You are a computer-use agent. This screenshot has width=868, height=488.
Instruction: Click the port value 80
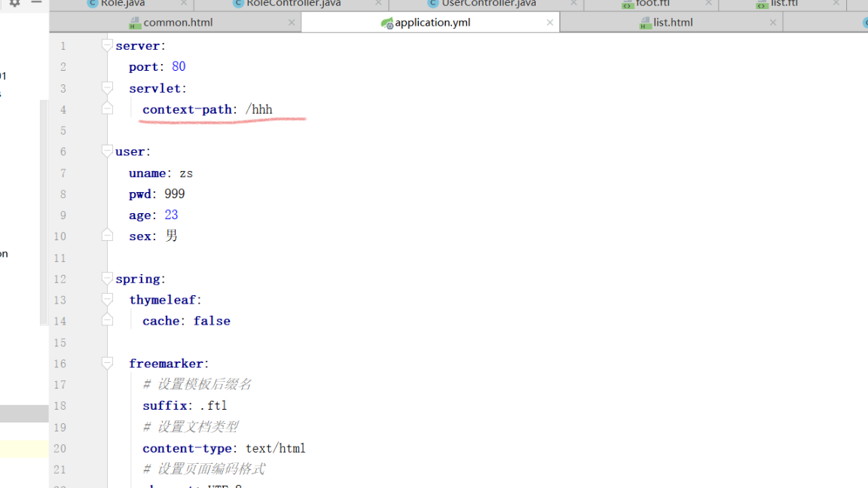point(179,66)
